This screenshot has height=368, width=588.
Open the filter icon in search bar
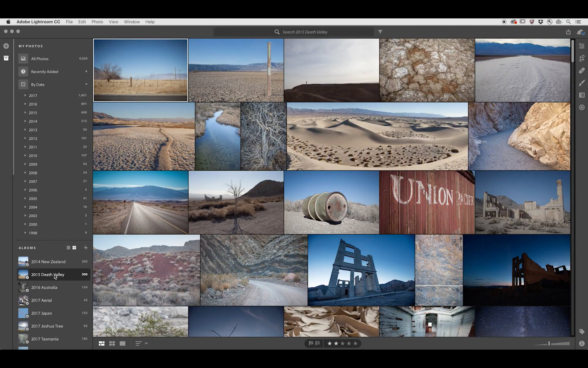[380, 32]
